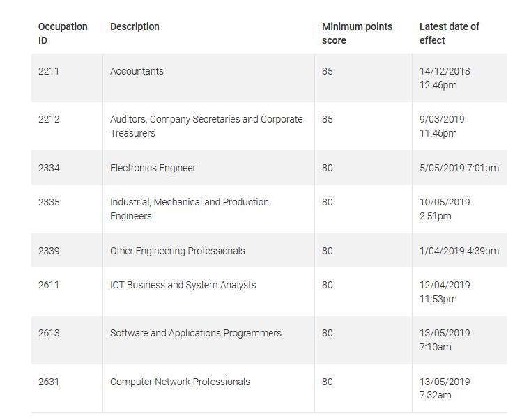Click occupation ID 2611
The width and height of the screenshot is (522, 420).
pos(49,285)
